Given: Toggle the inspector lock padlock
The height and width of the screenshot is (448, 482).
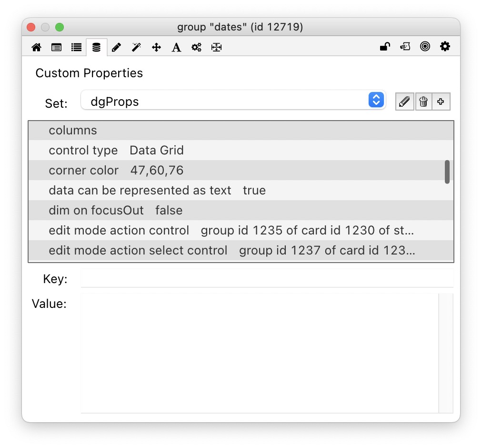Looking at the screenshot, I should pyautogui.click(x=385, y=46).
